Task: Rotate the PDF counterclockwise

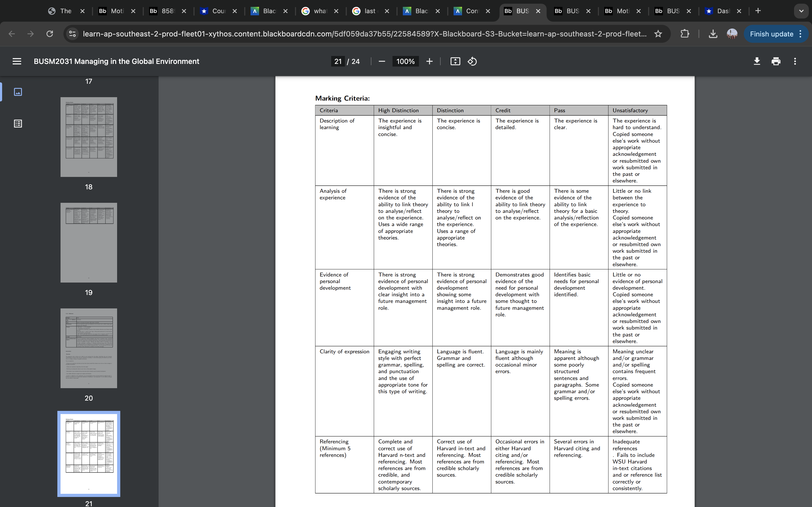Action: [x=472, y=61]
